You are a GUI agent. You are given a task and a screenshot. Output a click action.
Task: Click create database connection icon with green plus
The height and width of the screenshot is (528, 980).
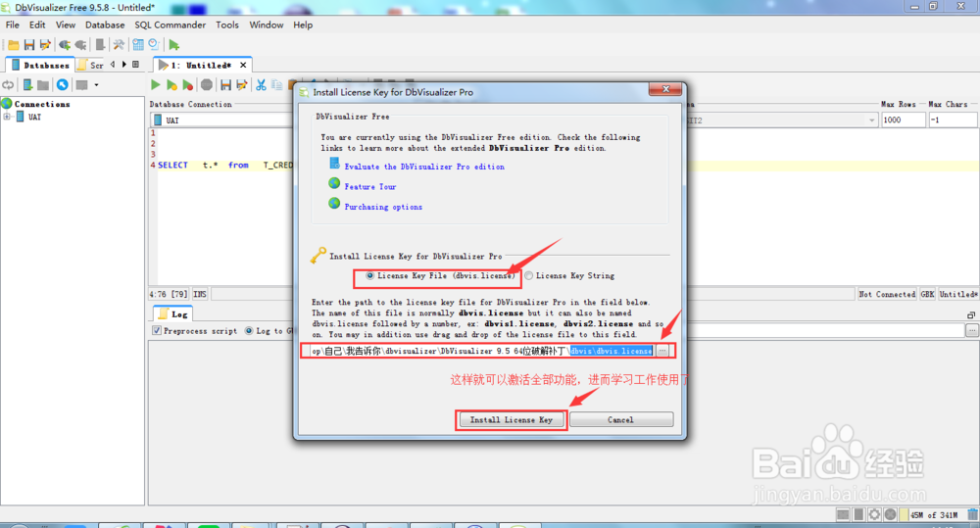[27, 85]
